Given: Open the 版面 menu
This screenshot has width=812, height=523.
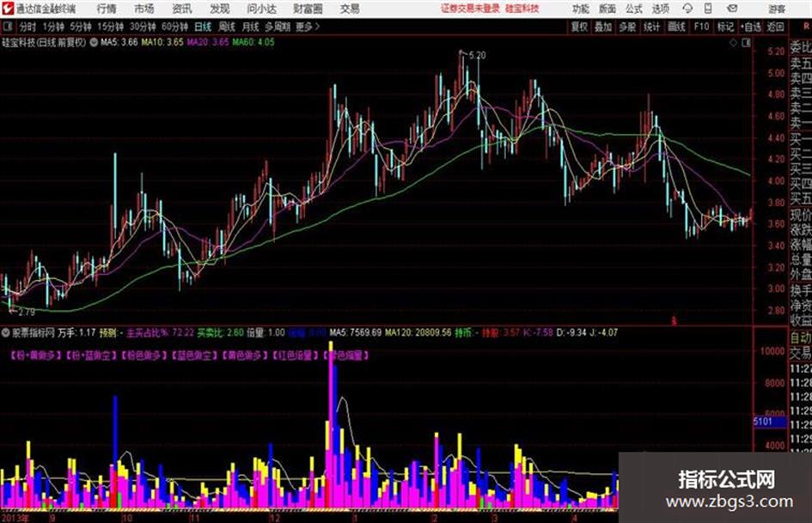Looking at the screenshot, I should (607, 9).
